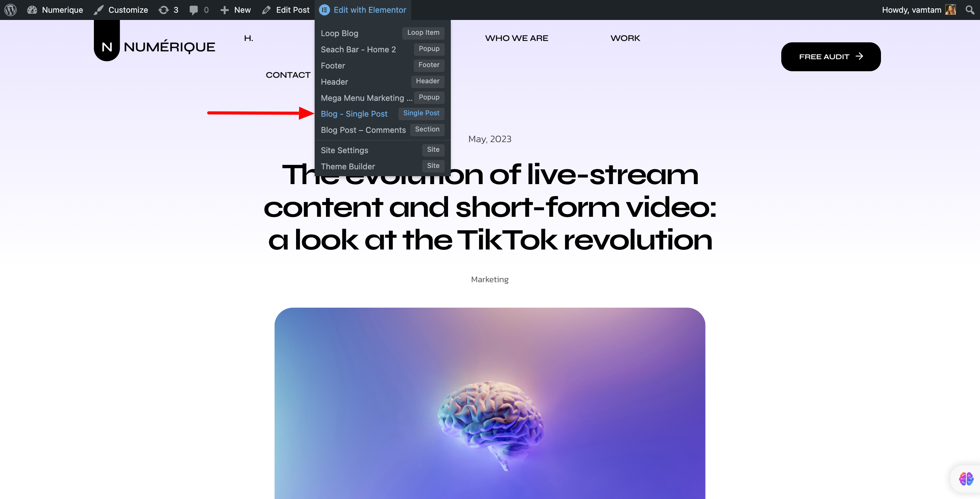Click the Elementor logo icon
This screenshot has height=499, width=980.
pyautogui.click(x=324, y=10)
